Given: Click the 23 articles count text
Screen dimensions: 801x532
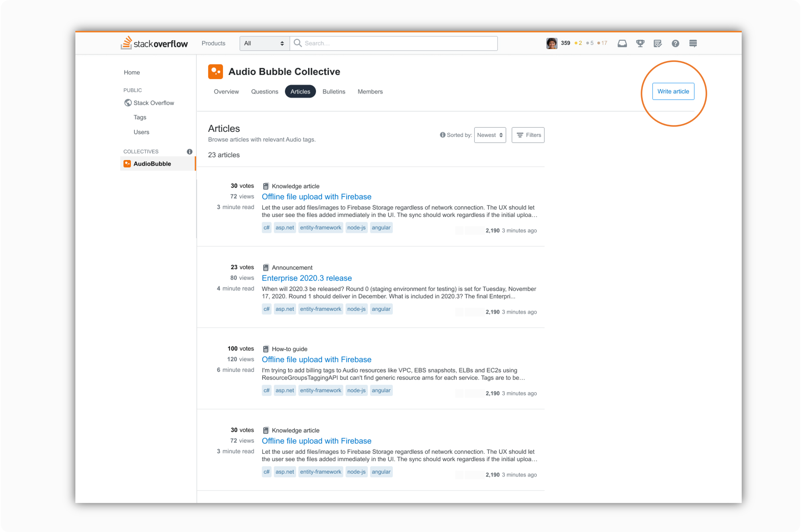Looking at the screenshot, I should coord(224,155).
